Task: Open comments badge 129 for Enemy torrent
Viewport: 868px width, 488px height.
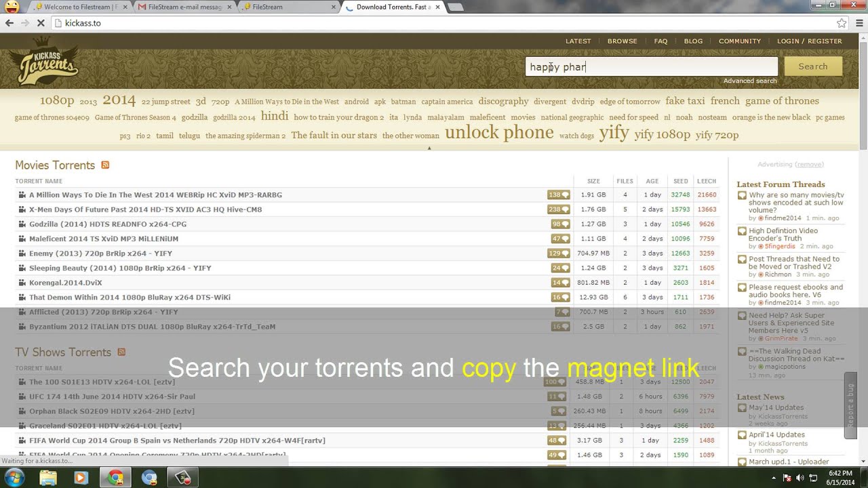Action: [x=559, y=253]
